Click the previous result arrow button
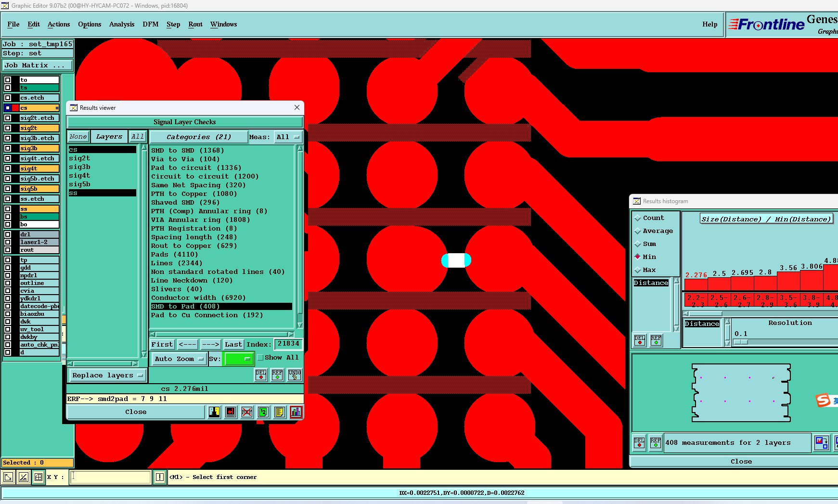The image size is (838, 504). (187, 345)
